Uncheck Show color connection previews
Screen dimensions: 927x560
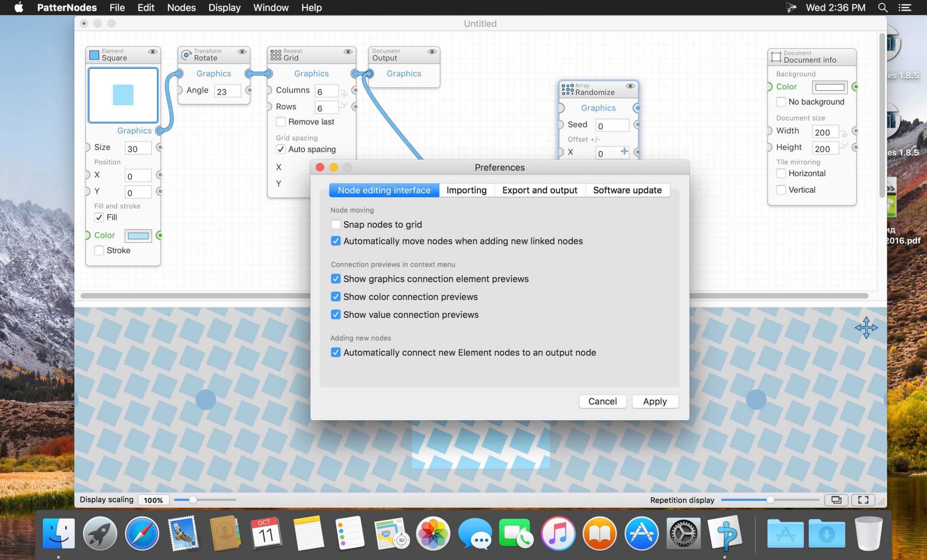tap(336, 297)
